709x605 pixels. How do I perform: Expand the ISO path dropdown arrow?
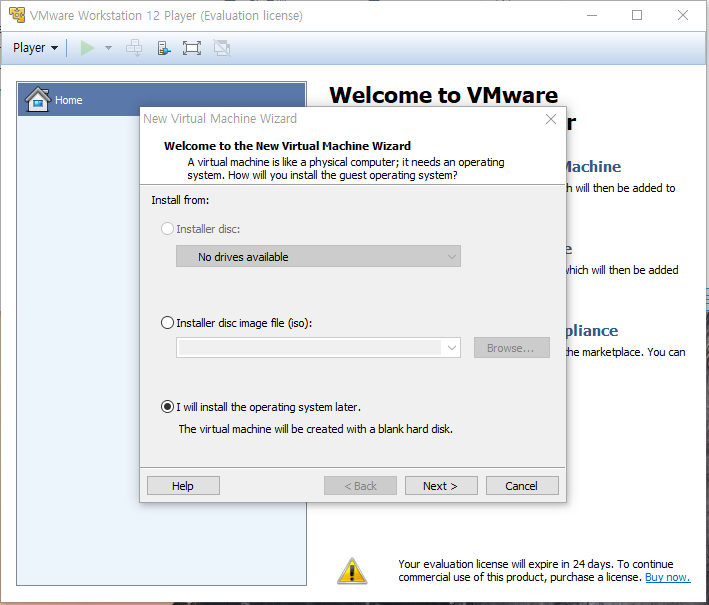(451, 348)
